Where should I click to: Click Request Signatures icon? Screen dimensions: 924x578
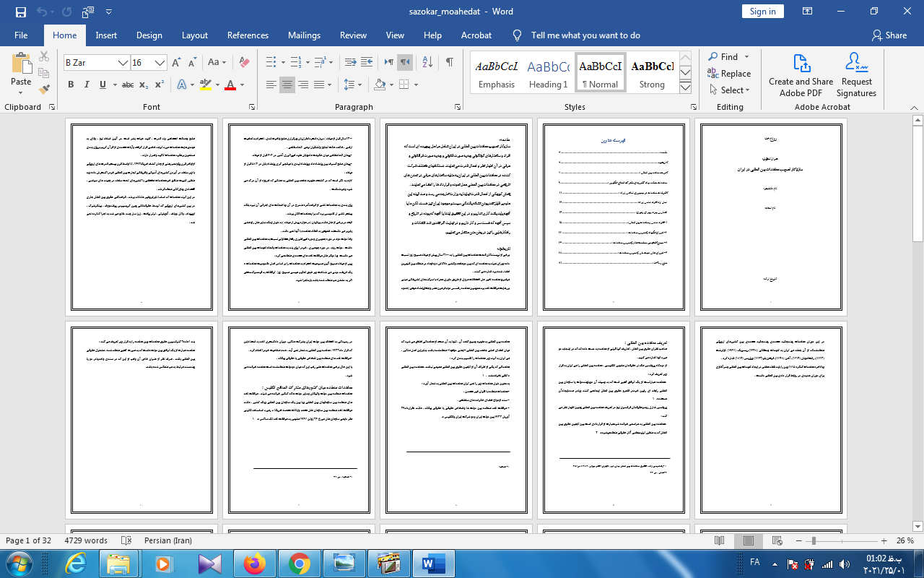pyautogui.click(x=856, y=75)
